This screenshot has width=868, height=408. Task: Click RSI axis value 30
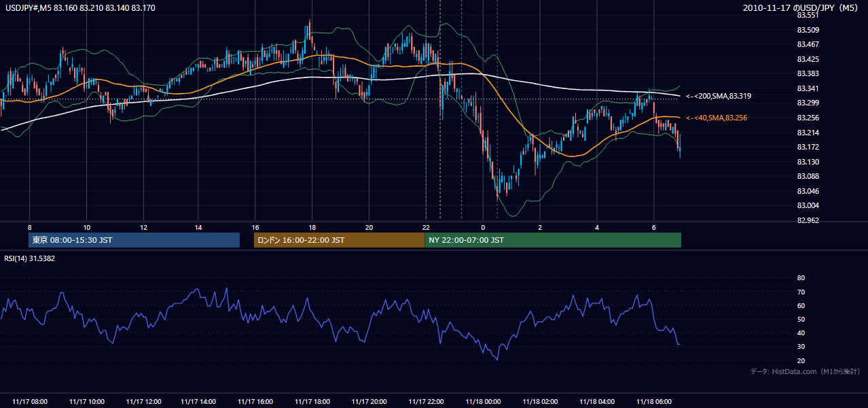[x=801, y=347]
